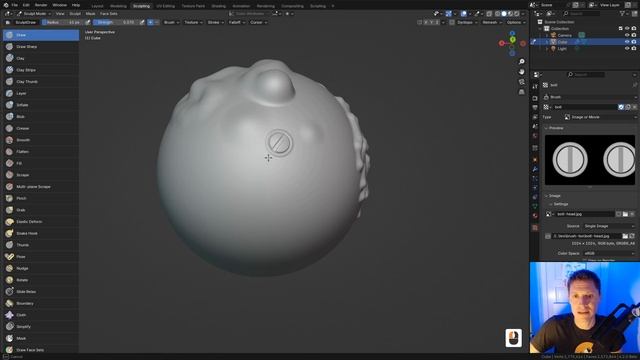The height and width of the screenshot is (360, 640).
Task: Disable Light in renders camera icon
Action: point(634,48)
